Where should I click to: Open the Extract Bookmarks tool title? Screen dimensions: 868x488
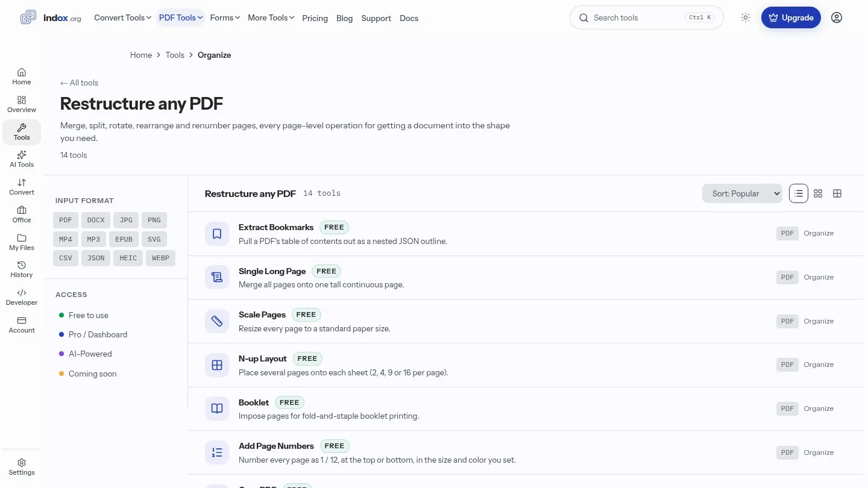point(276,227)
